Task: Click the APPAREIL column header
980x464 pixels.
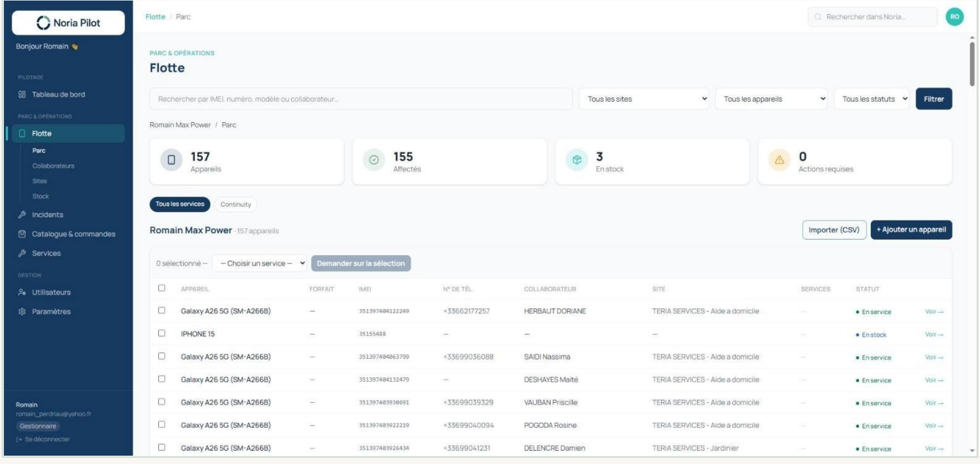Action: pyautogui.click(x=195, y=289)
